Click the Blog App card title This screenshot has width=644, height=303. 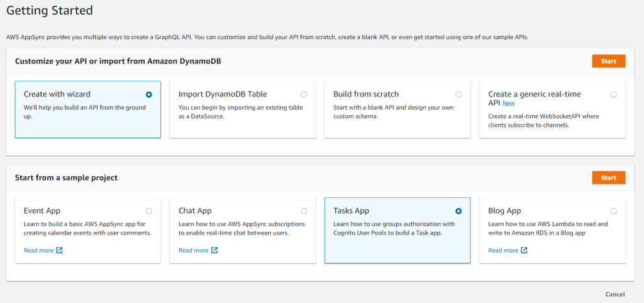(504, 211)
